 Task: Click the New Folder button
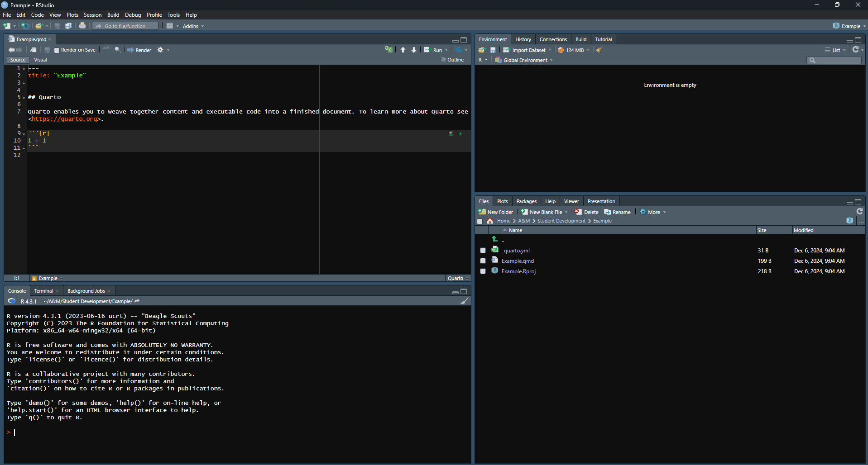[x=496, y=212]
